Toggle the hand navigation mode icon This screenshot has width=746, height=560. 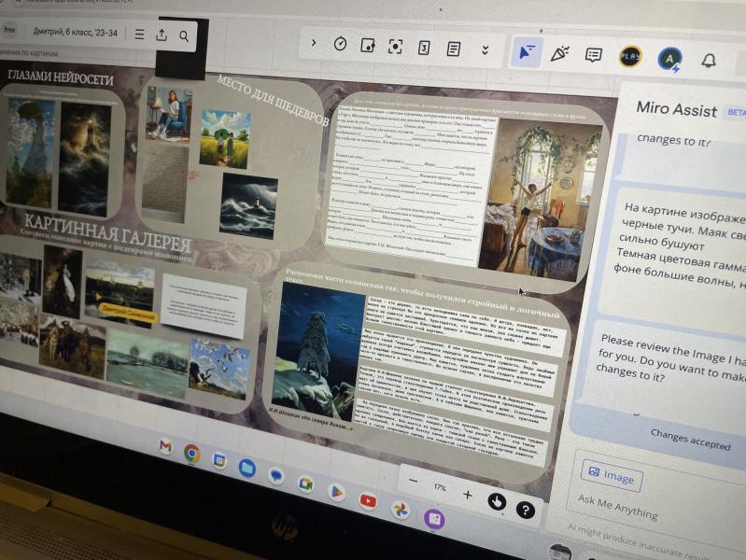(x=497, y=501)
